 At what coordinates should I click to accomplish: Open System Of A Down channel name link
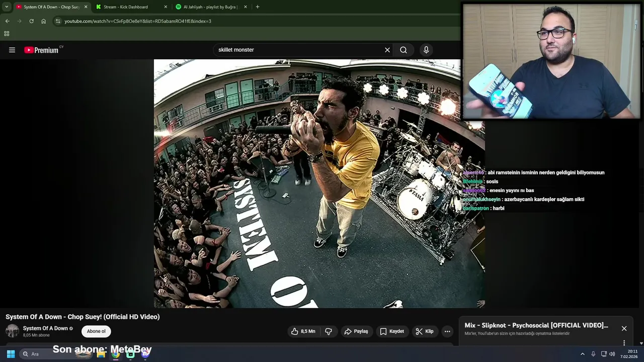point(45,328)
